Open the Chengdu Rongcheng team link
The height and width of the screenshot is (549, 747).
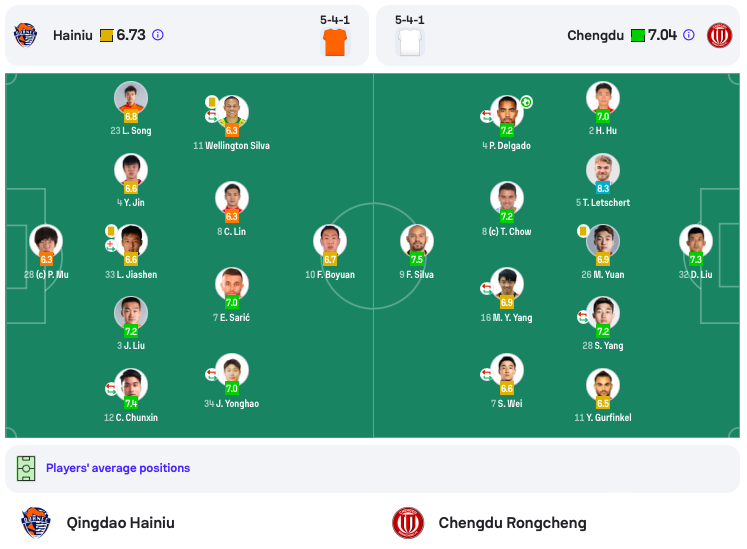[x=512, y=522]
